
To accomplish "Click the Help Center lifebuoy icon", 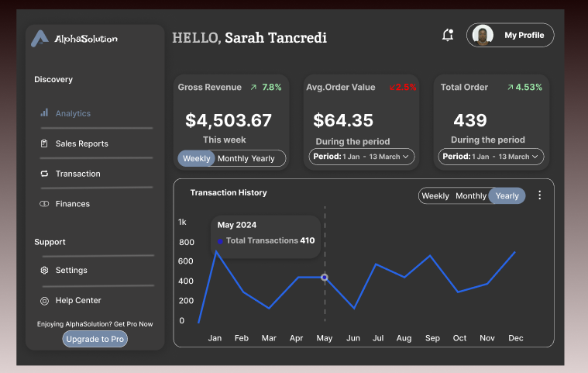I will click(44, 301).
